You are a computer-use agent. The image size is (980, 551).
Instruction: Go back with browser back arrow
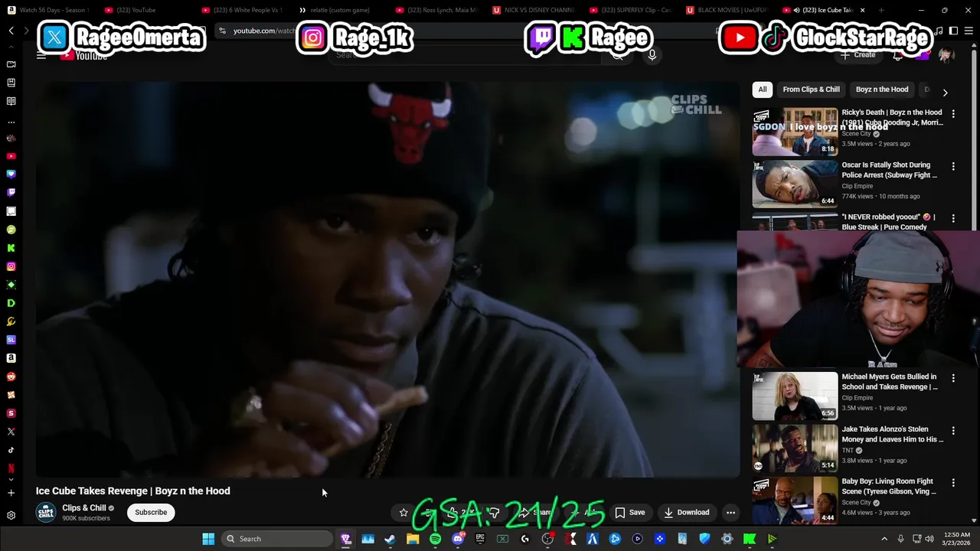(x=11, y=31)
